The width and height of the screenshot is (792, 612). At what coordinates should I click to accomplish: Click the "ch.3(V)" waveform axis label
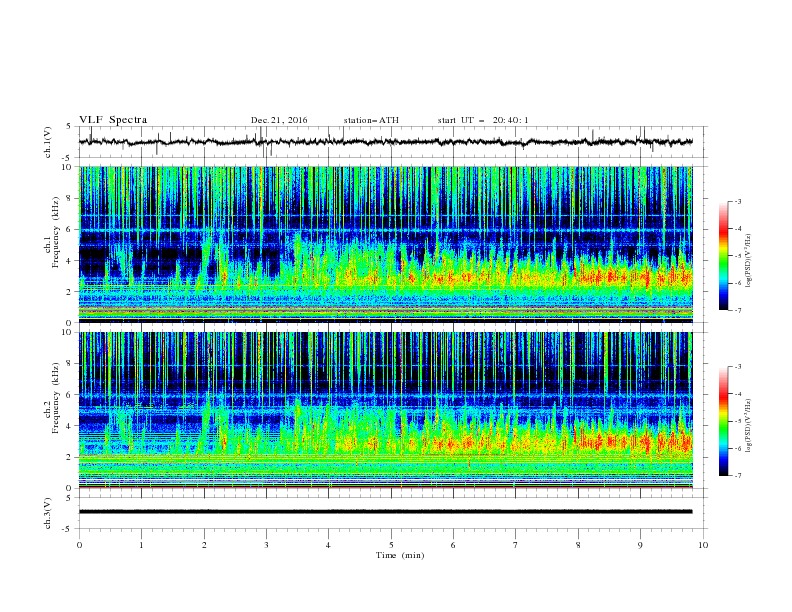coord(48,513)
